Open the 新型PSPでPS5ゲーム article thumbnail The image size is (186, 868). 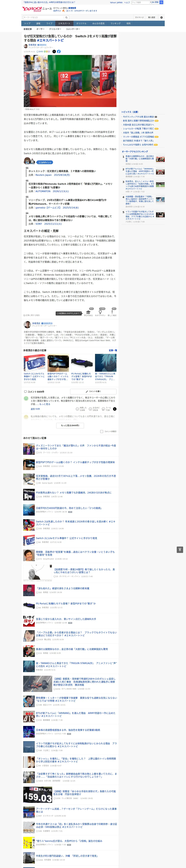pyautogui.click(x=58, y=363)
